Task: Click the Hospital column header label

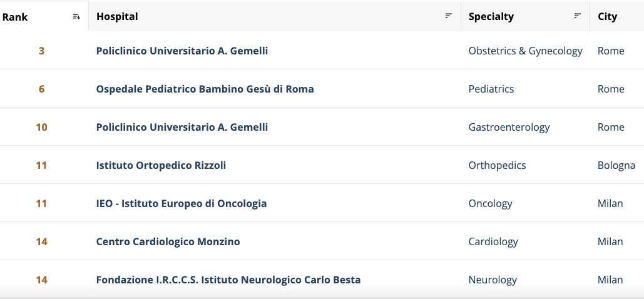Action: pos(117,17)
